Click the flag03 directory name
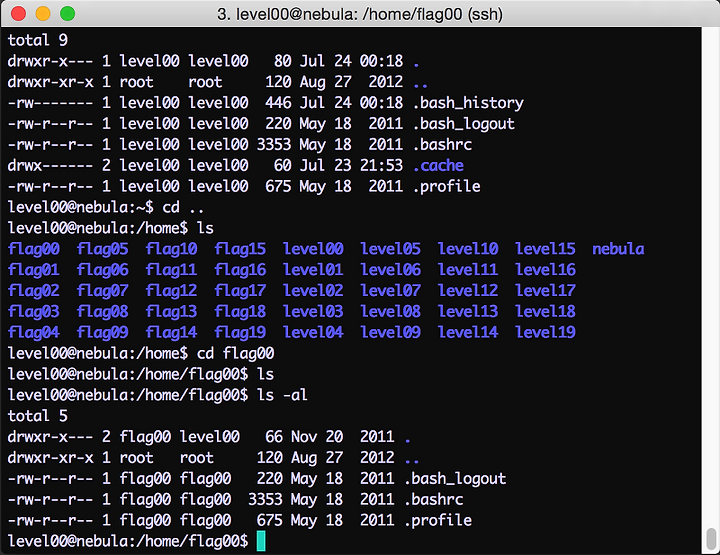Screen dimensions: 720x555 tap(34, 312)
